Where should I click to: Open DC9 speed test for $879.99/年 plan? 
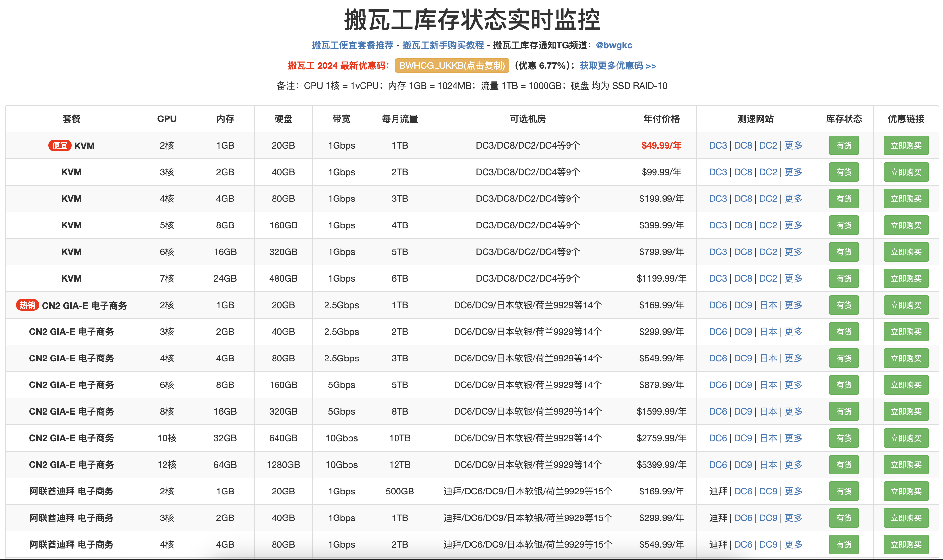pos(743,385)
